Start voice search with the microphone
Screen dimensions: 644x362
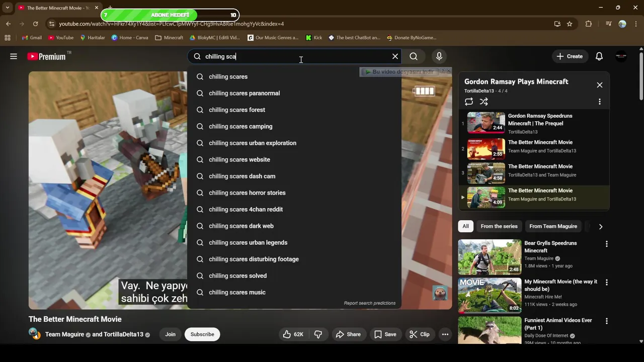pyautogui.click(x=439, y=56)
